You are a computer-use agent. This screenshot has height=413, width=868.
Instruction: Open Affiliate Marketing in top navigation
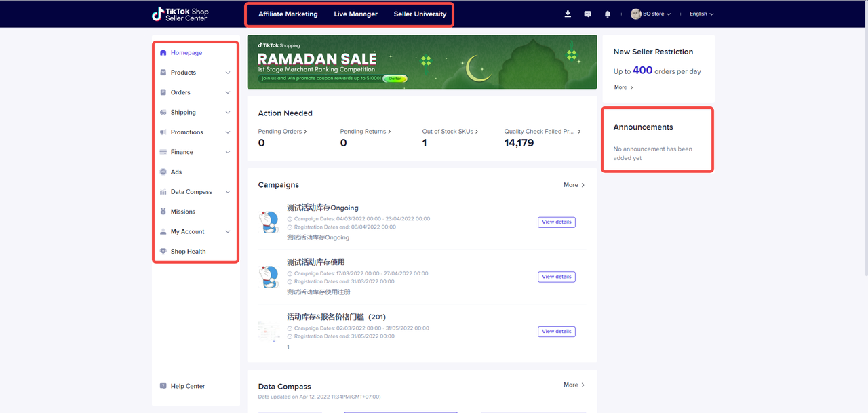[288, 14]
